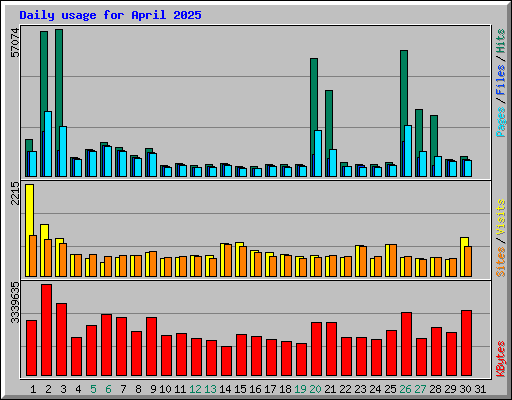Click the orange sites bar for day 25
This screenshot has height=400, width=512.
coord(393,260)
